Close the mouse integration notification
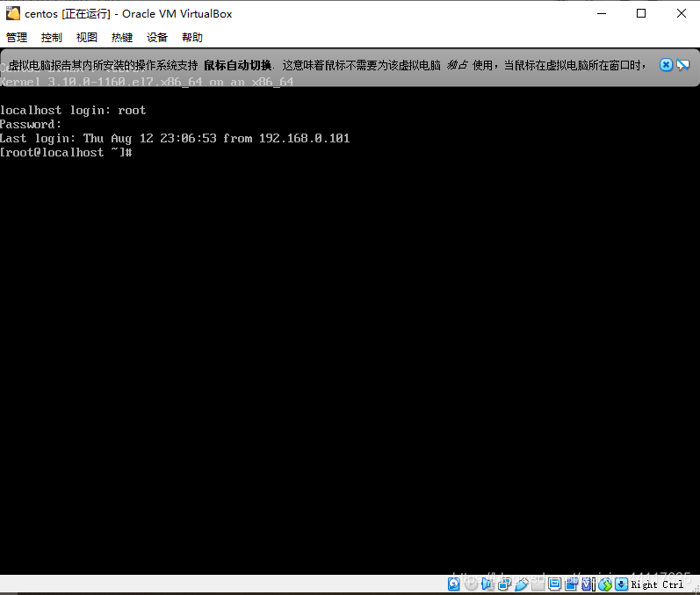The height and width of the screenshot is (595, 700). [x=666, y=65]
